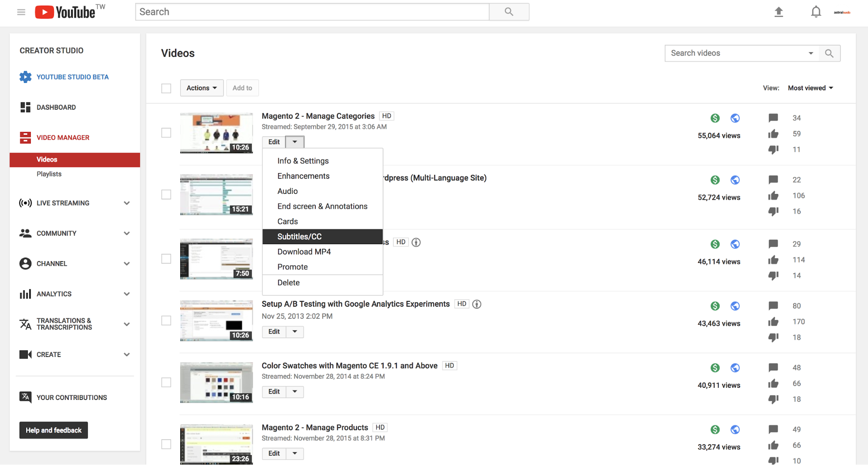This screenshot has height=465, width=868.
Task: Open the astralweb account avatar
Action: [842, 12]
